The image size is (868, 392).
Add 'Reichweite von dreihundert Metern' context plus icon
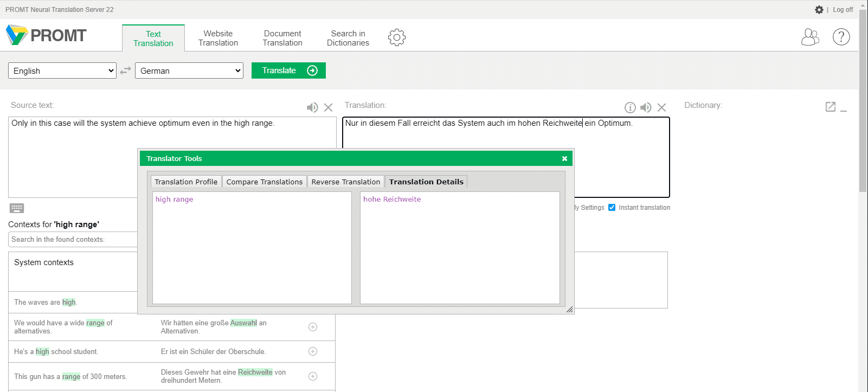[x=313, y=376]
